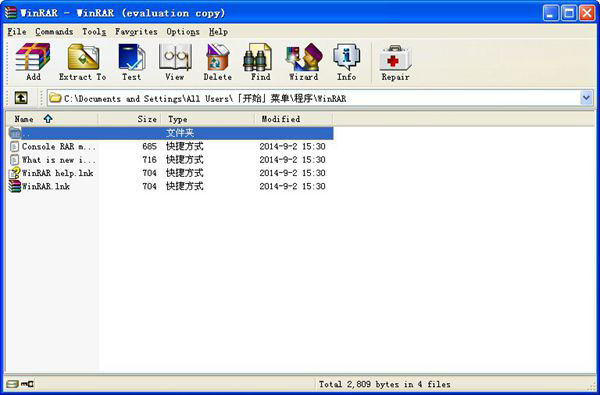Click the WinRAR icon in title bar

point(11,13)
